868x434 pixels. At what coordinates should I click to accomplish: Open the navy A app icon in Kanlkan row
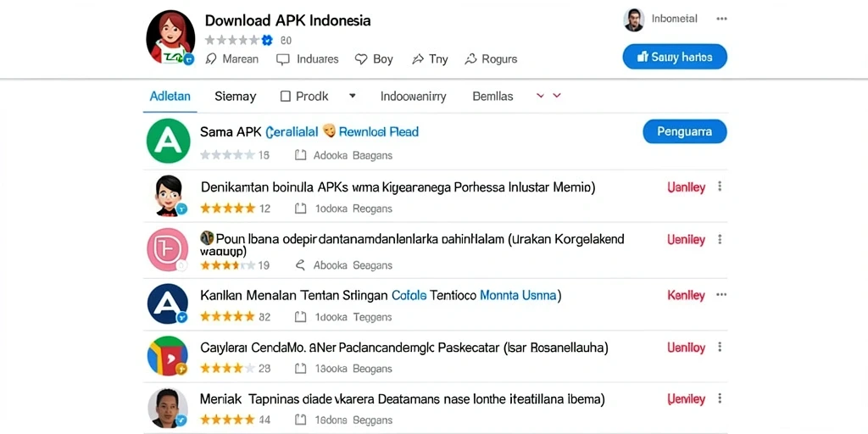(x=168, y=303)
